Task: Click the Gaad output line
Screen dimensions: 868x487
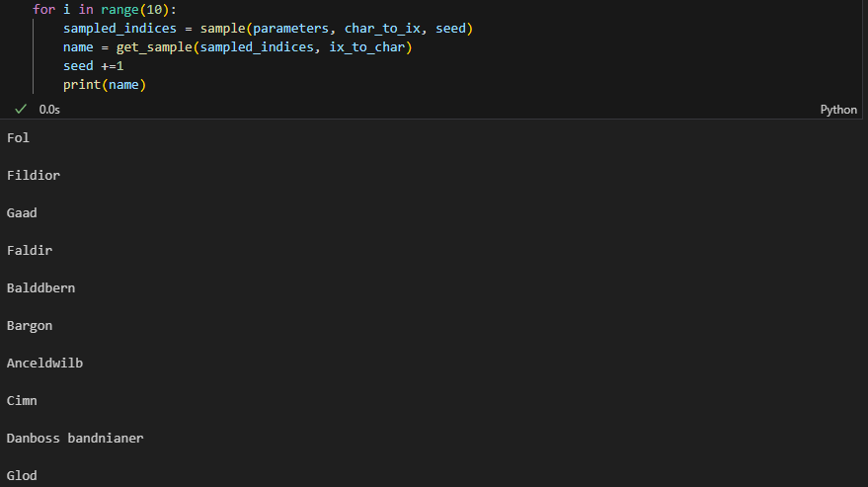Action: point(22,213)
